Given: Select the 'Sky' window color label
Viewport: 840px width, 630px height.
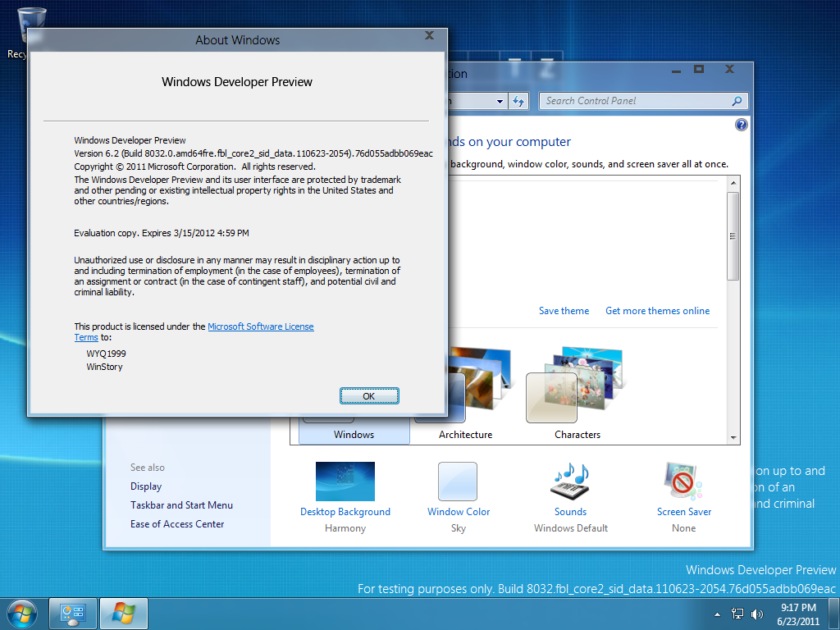Looking at the screenshot, I should coord(459,527).
